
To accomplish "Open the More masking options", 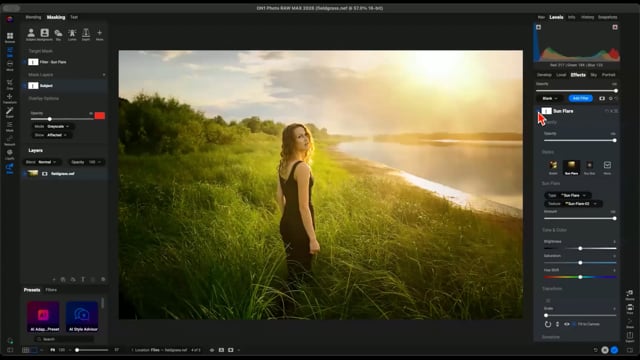I will point(100,34).
